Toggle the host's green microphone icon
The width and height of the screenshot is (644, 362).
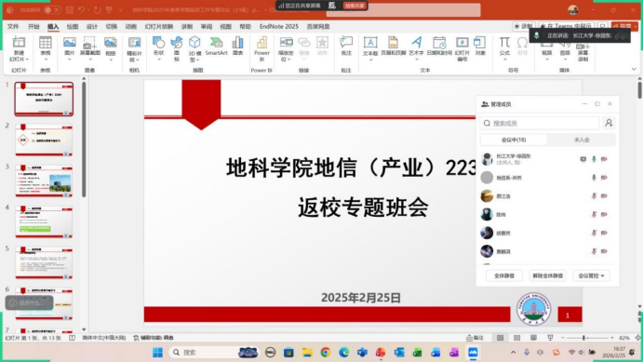[x=594, y=159]
